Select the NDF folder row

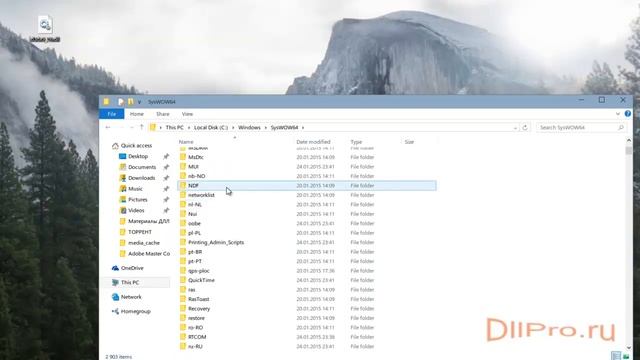pyautogui.click(x=307, y=185)
